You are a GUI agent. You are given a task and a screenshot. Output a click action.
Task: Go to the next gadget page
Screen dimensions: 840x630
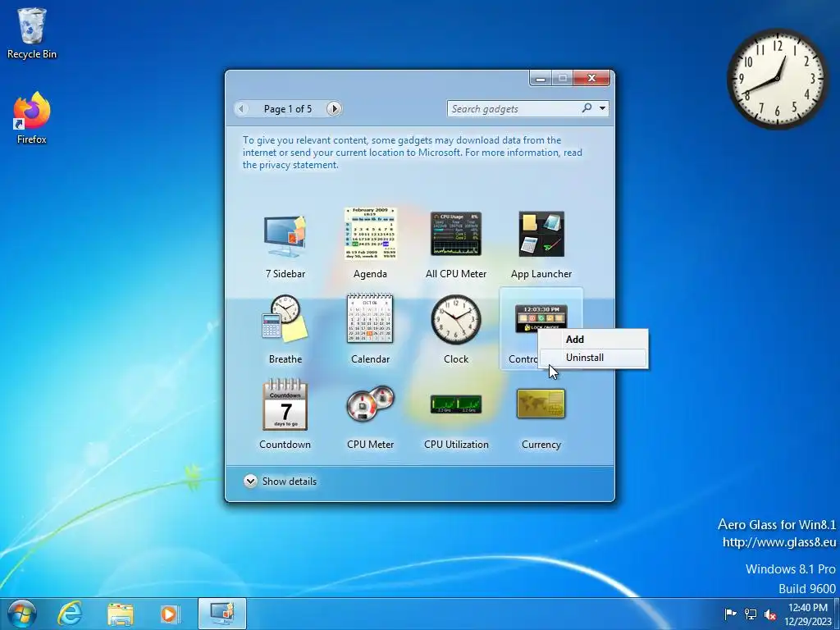(x=334, y=109)
